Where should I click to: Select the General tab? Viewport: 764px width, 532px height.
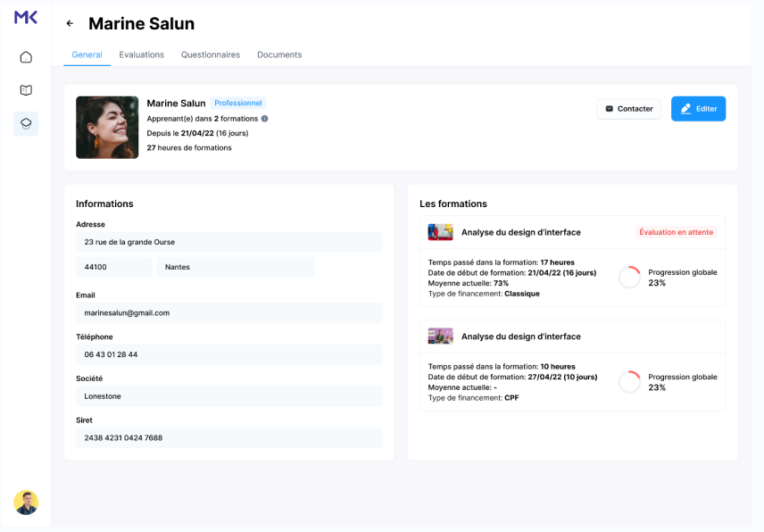click(87, 54)
